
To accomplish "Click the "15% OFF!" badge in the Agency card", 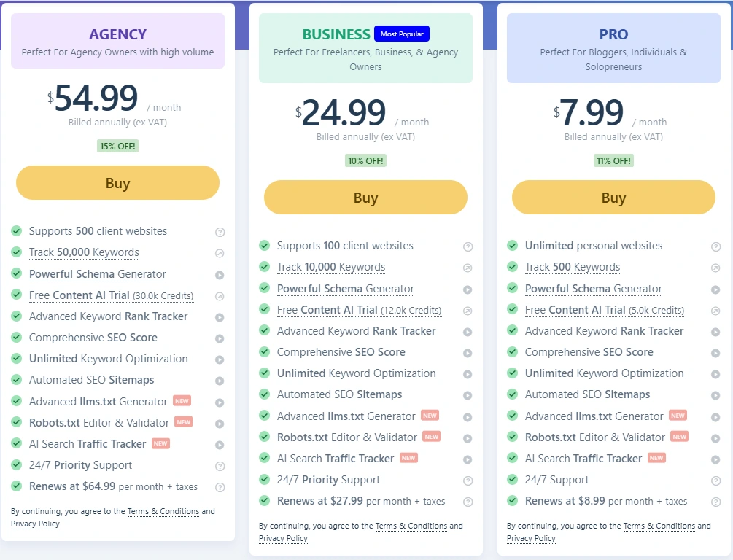I will point(117,146).
